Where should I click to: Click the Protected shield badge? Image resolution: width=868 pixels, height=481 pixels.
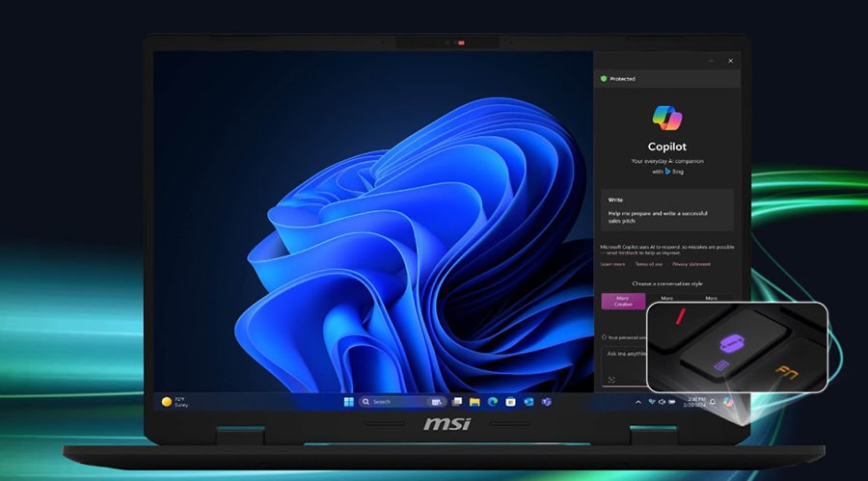tap(617, 79)
